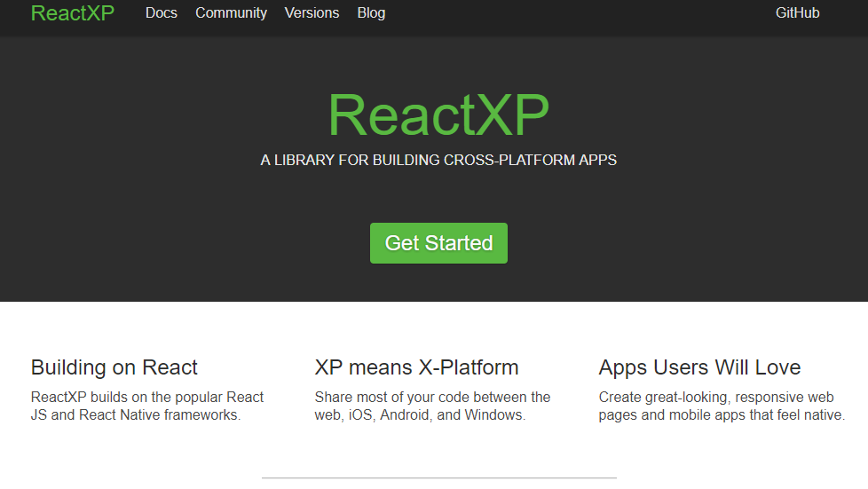Click the ReactXP logo in the navbar
Image resolution: width=868 pixels, height=489 pixels.
(73, 12)
